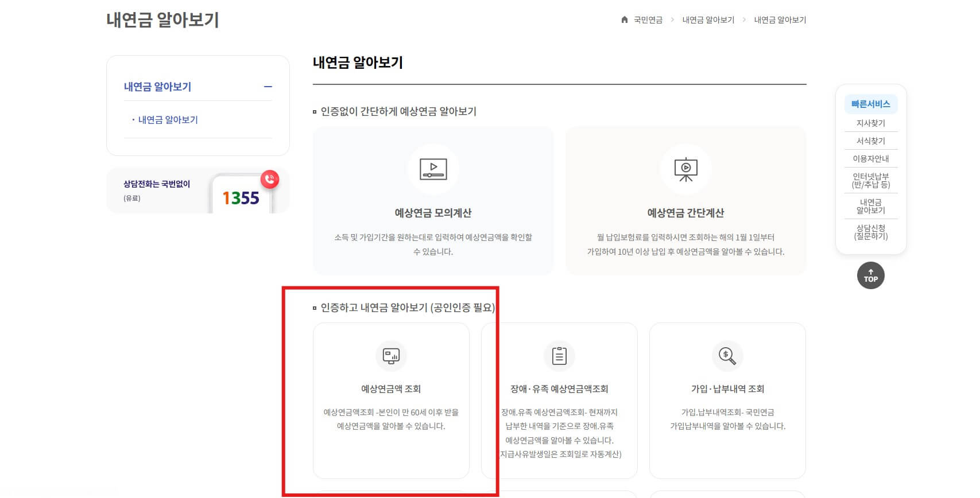Open 예상연금 간단계산 presentation board icon
Viewport: 980px width, 498px height.
685,169
